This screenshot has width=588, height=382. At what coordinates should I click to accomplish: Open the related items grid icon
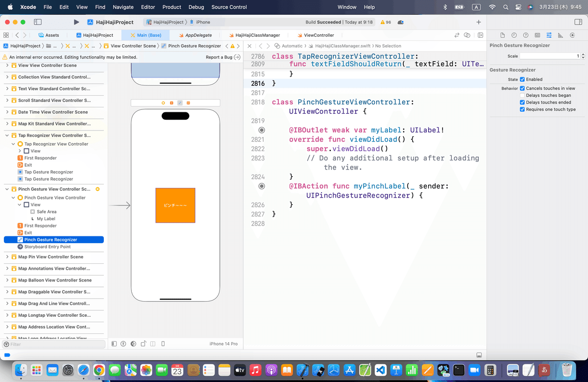(x=6, y=35)
